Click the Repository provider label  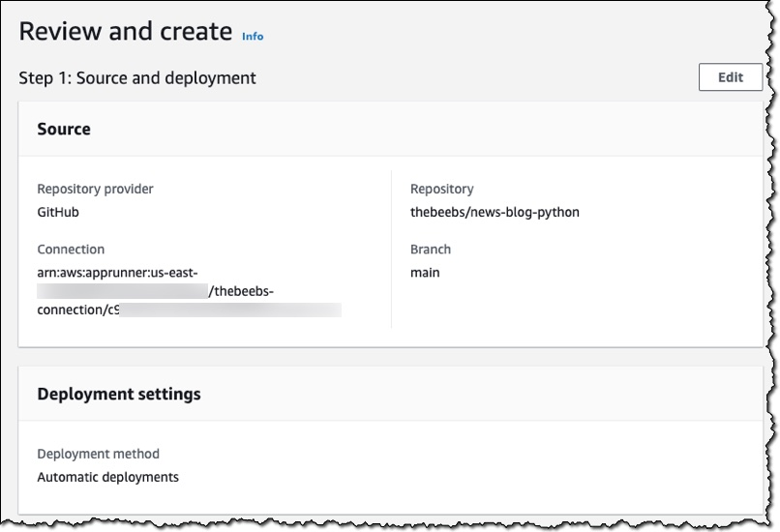[95, 189]
